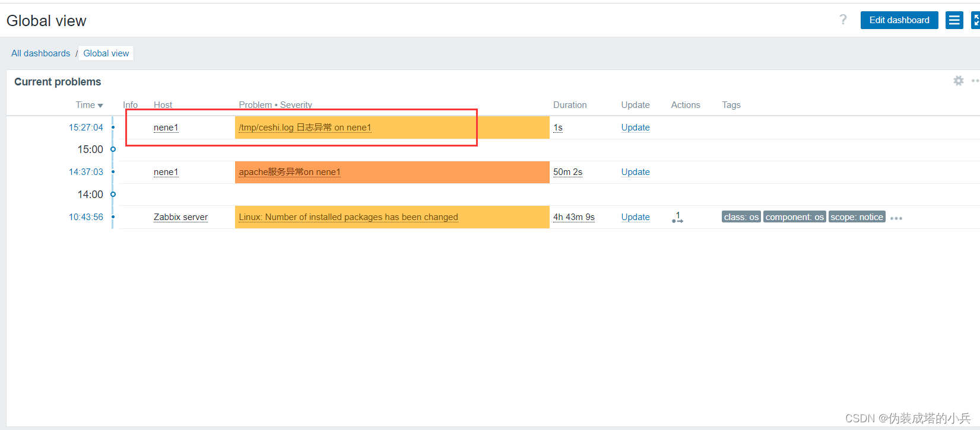Click the Current problems widget title
This screenshot has height=430, width=980.
point(58,82)
